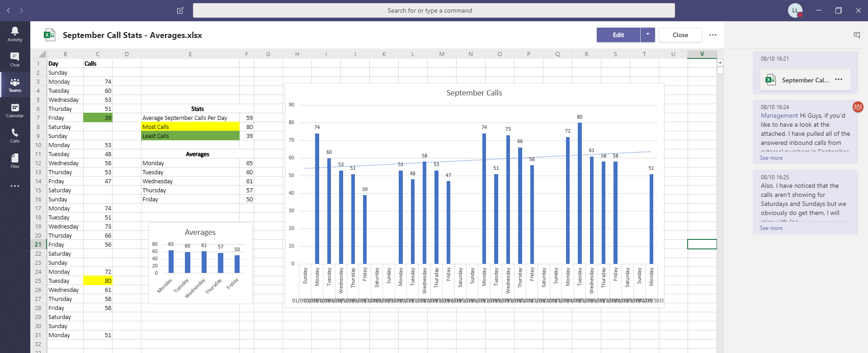Close the spreadsheet preview

pyautogui.click(x=680, y=35)
